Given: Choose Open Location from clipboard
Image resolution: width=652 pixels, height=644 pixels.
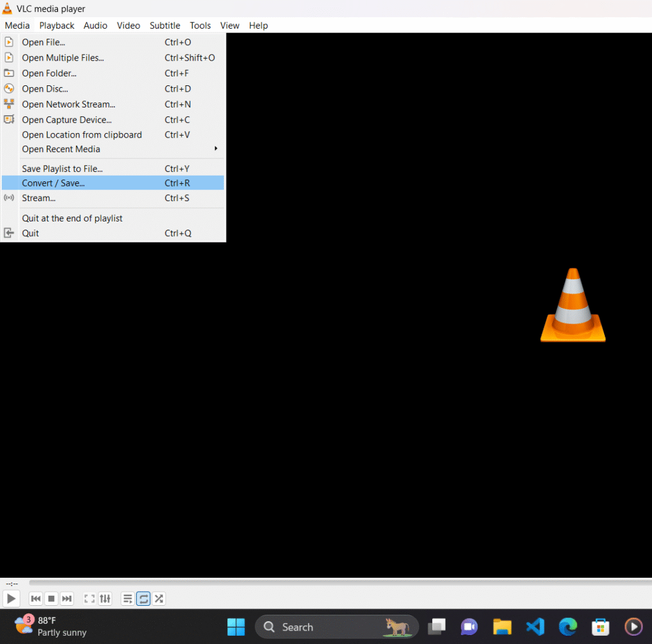Looking at the screenshot, I should tap(113, 135).
